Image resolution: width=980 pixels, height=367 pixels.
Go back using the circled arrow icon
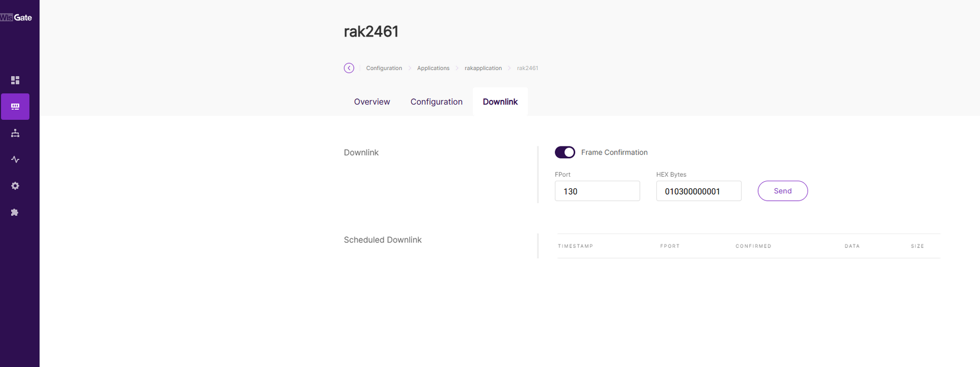(x=349, y=68)
